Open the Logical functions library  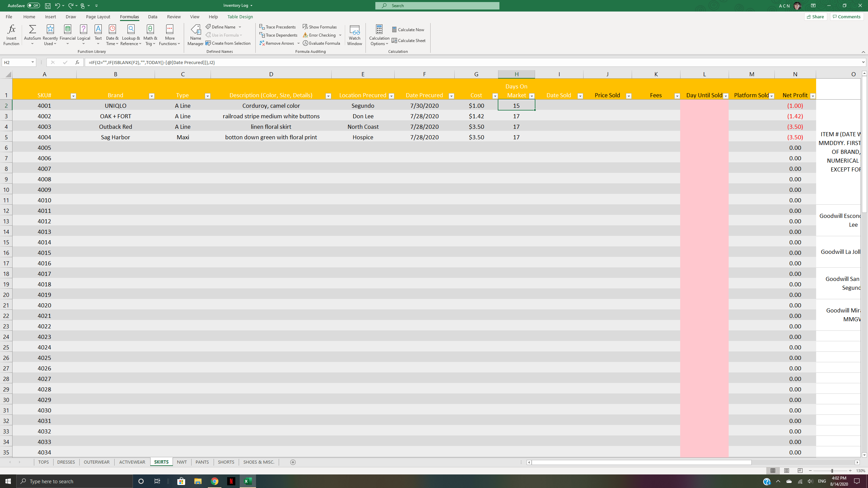point(83,35)
